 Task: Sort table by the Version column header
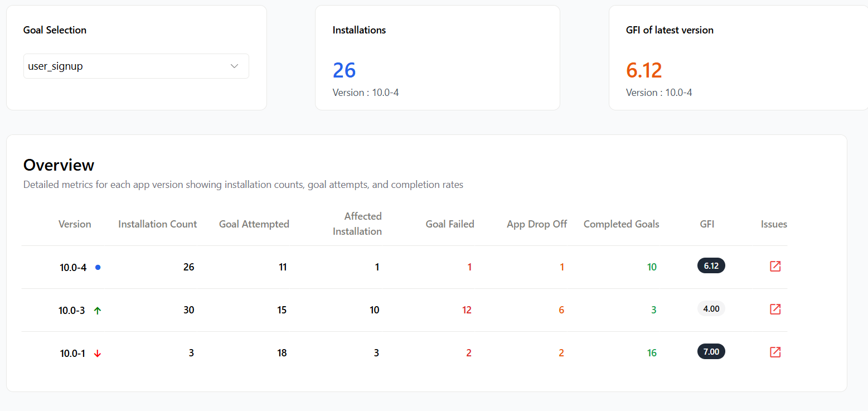click(x=75, y=224)
